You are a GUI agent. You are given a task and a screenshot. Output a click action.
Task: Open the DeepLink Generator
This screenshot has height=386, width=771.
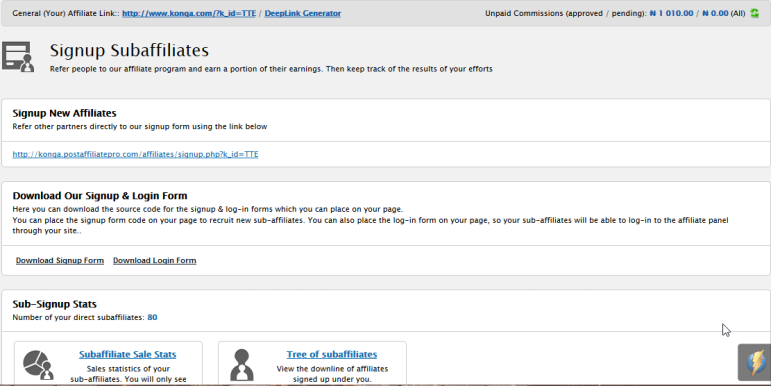(x=302, y=13)
